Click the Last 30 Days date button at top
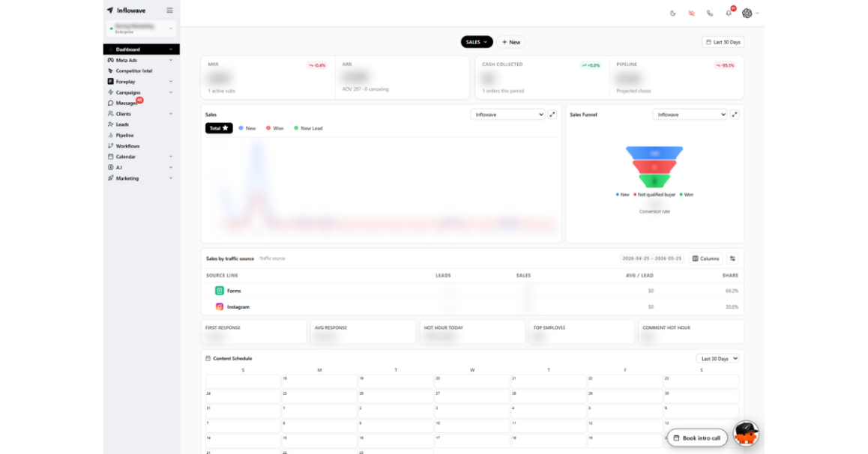 (x=723, y=42)
